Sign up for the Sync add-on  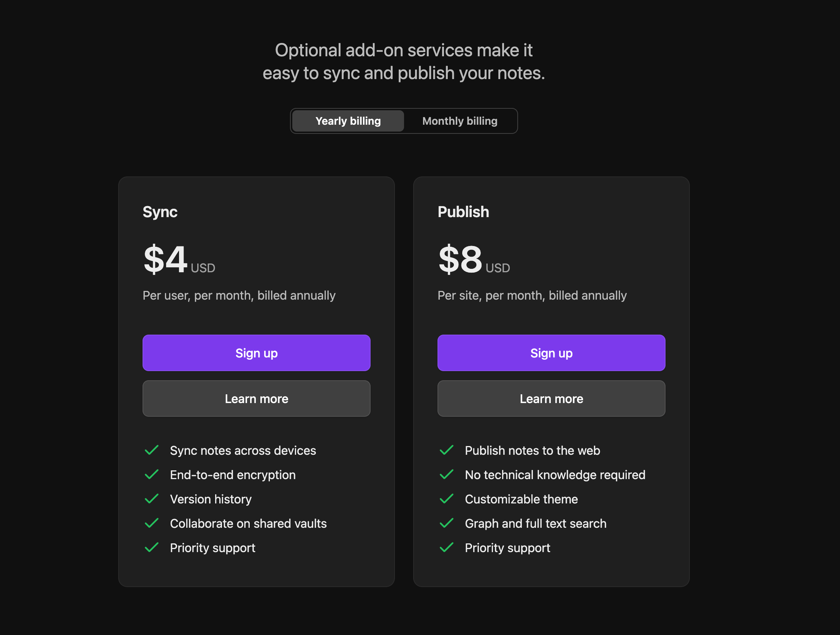[x=256, y=353]
